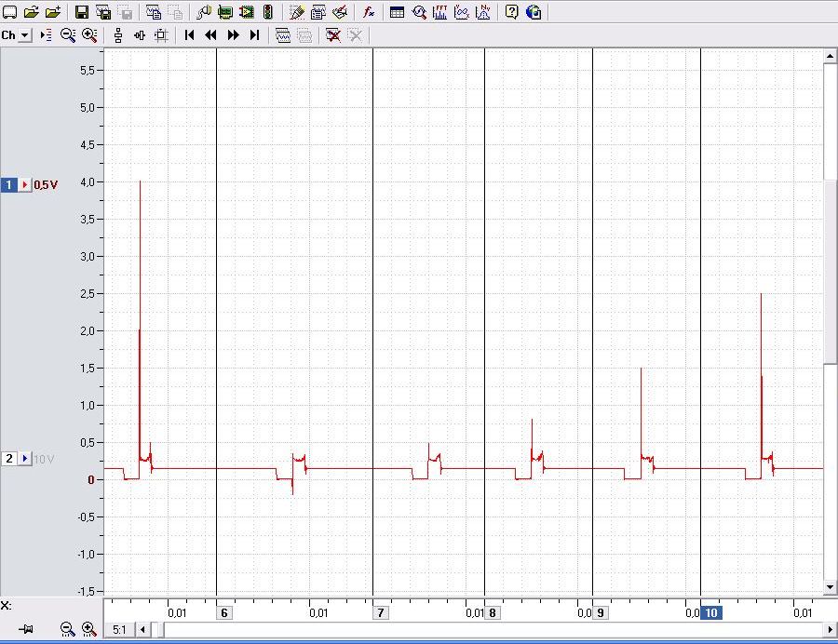The image size is (838, 644).
Task: Jump to the first record
Action: click(189, 35)
